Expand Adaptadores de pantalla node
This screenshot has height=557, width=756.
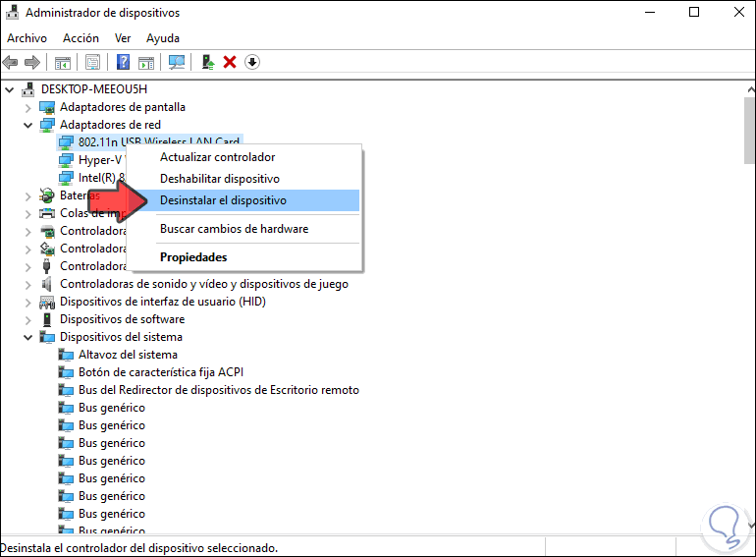click(x=27, y=107)
